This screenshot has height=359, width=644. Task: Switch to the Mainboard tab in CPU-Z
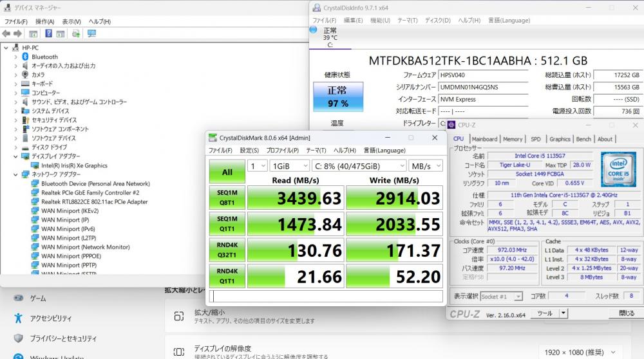(x=485, y=139)
